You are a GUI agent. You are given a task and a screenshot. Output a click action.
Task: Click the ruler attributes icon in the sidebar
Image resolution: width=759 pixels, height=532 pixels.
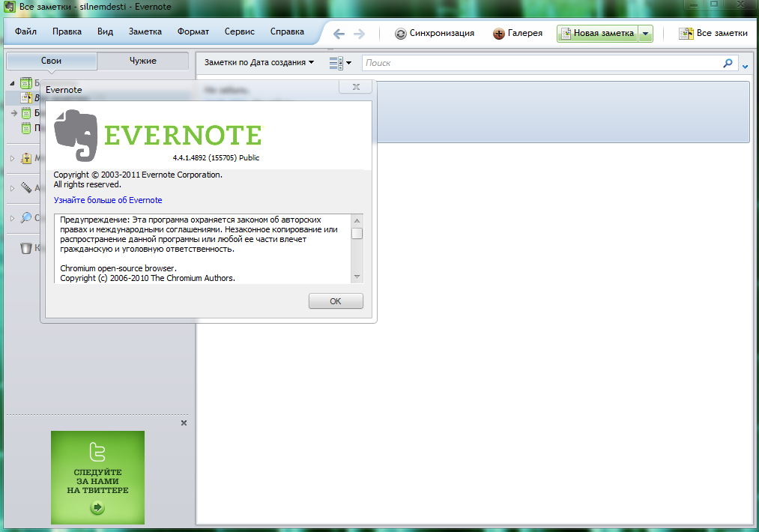(x=26, y=188)
